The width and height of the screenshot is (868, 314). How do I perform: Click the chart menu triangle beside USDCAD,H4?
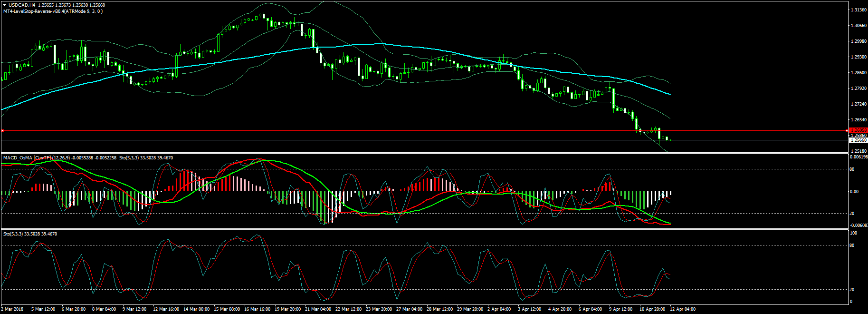coord(5,5)
